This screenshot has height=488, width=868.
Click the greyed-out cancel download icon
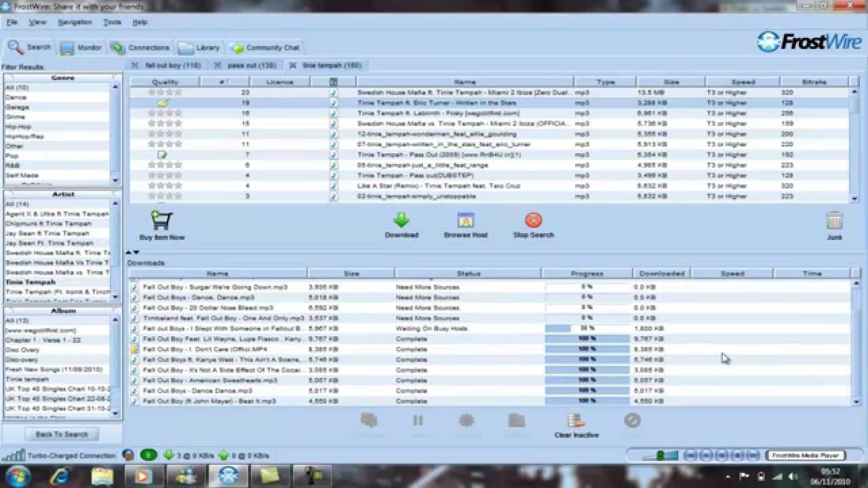632,421
